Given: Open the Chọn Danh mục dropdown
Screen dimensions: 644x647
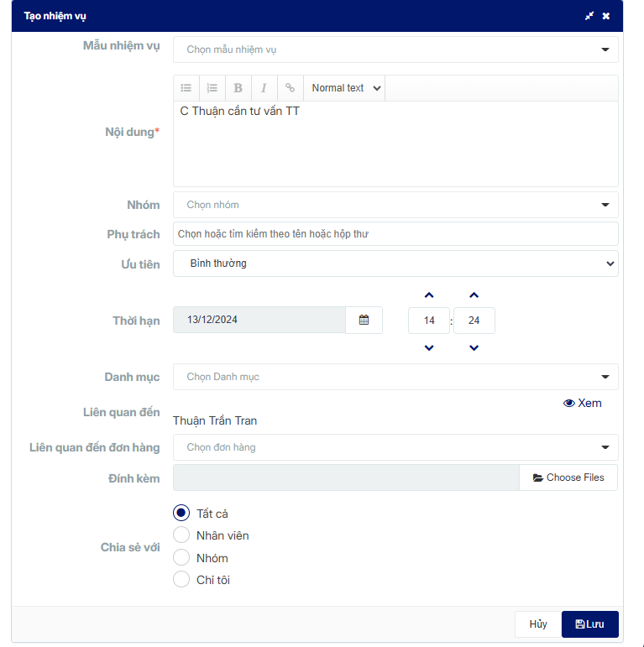Looking at the screenshot, I should (x=395, y=377).
